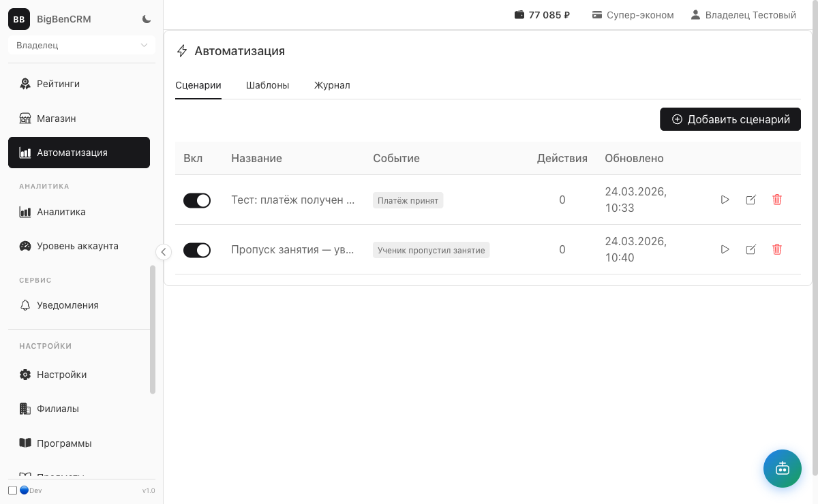The width and height of the screenshot is (818, 504).
Task: Open the 'Владелец' role dropdown
Action: point(82,46)
